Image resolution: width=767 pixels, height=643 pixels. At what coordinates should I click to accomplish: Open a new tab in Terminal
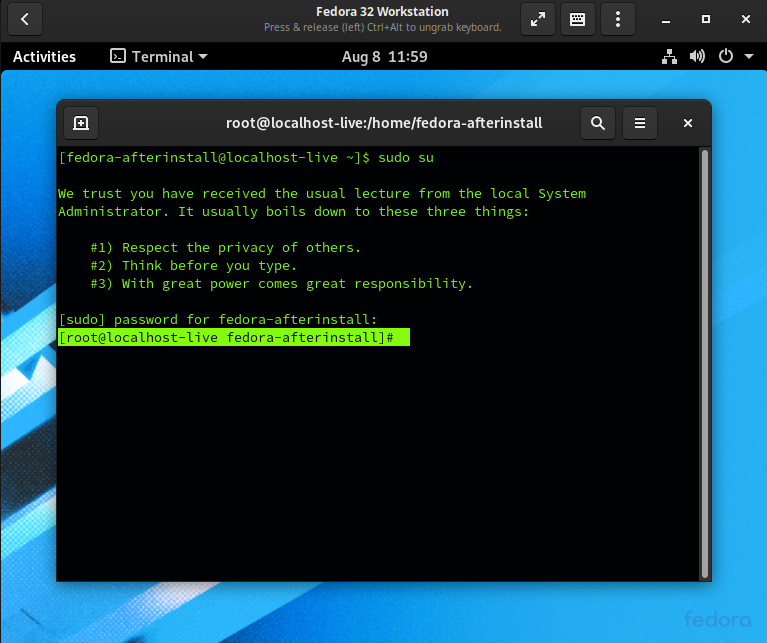point(81,123)
